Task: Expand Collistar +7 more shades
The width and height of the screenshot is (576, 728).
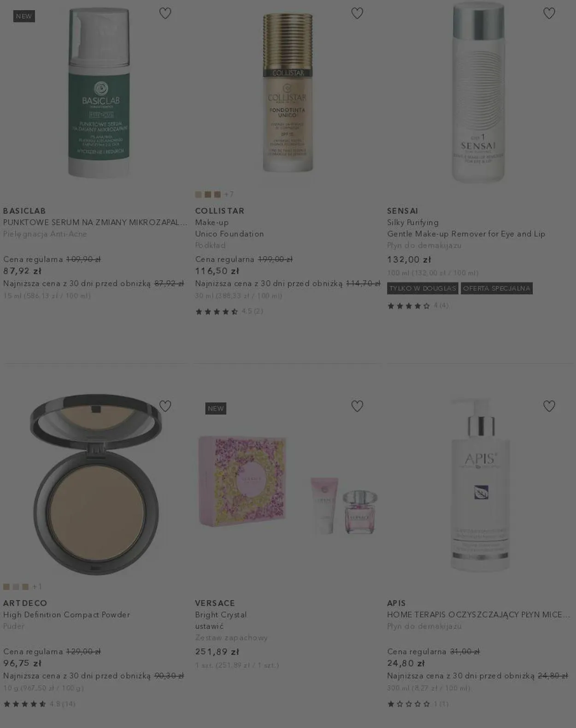Action: [x=229, y=194]
